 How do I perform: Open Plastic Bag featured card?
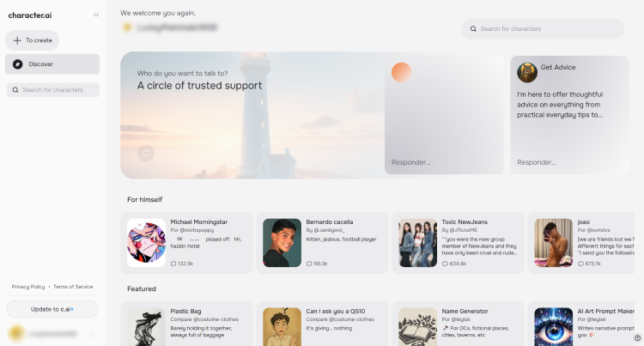[x=186, y=324]
